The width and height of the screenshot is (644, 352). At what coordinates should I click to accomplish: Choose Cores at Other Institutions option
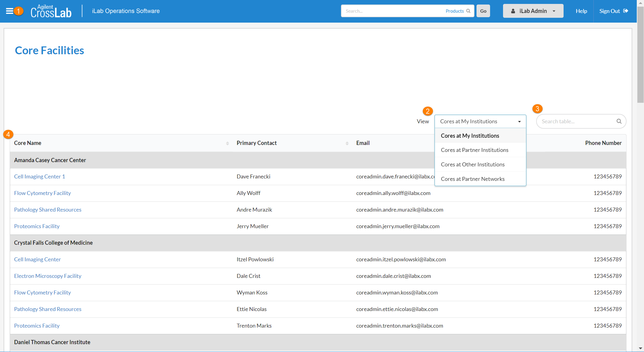(473, 165)
